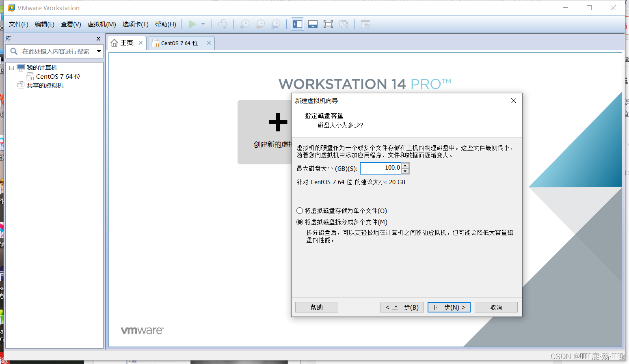This screenshot has height=364, width=629.
Task: Click the home icon on 主页 tab
Action: 115,43
